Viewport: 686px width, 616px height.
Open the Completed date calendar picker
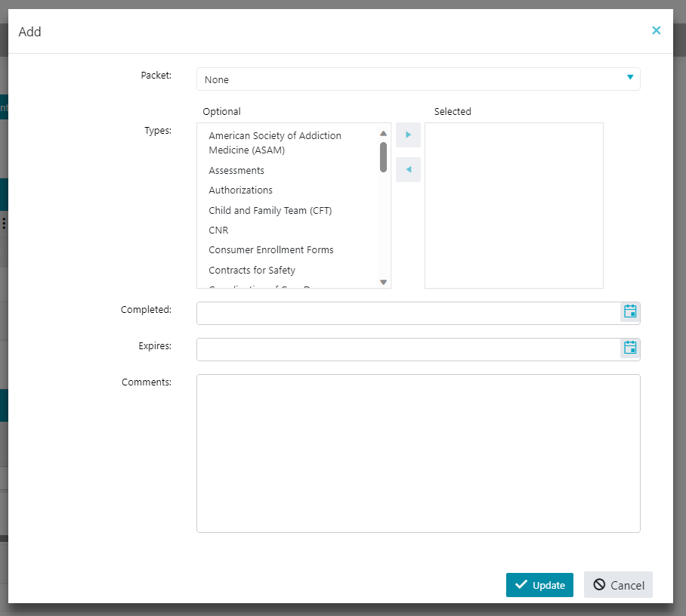[x=630, y=311]
